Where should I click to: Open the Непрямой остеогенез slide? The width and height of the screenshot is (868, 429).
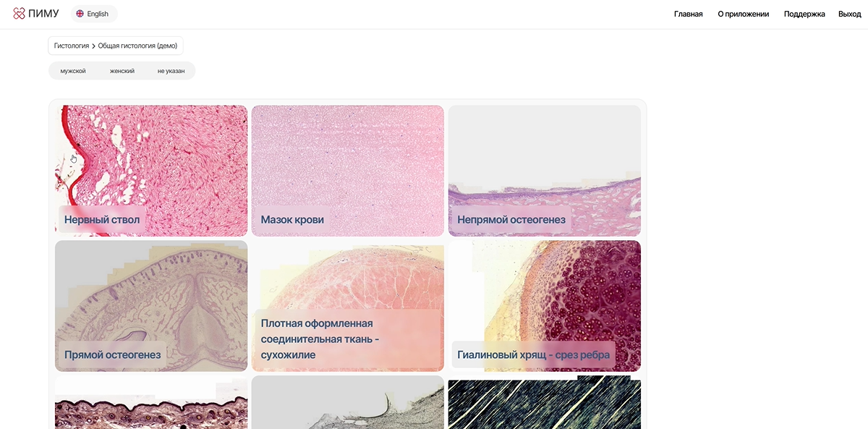coord(545,171)
